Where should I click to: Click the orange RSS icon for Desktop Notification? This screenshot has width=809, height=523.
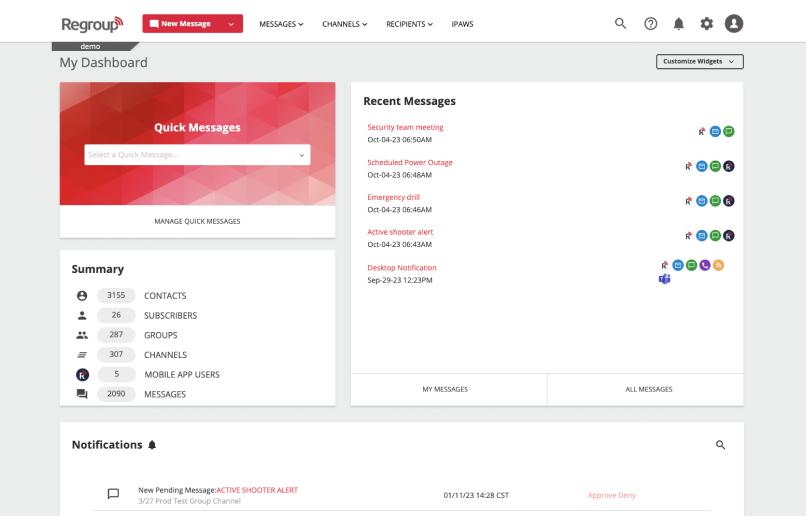[x=718, y=265]
